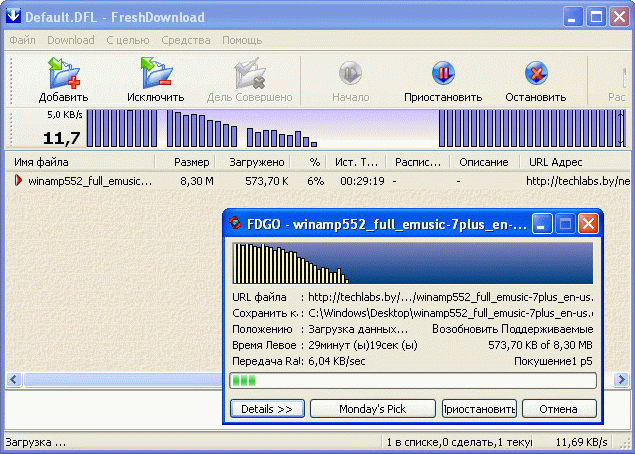Close the FDGO download dialog
Screen dimensions: 635x454
(x=588, y=223)
